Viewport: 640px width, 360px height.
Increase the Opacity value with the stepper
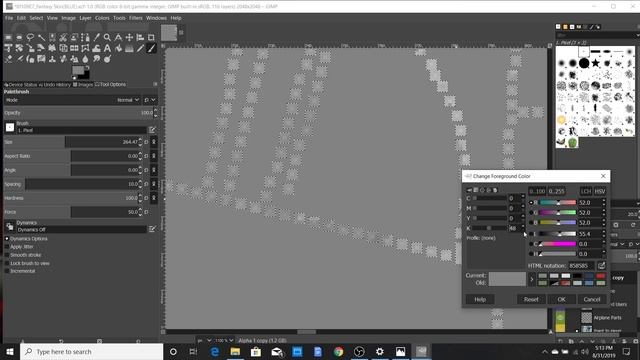155,111
